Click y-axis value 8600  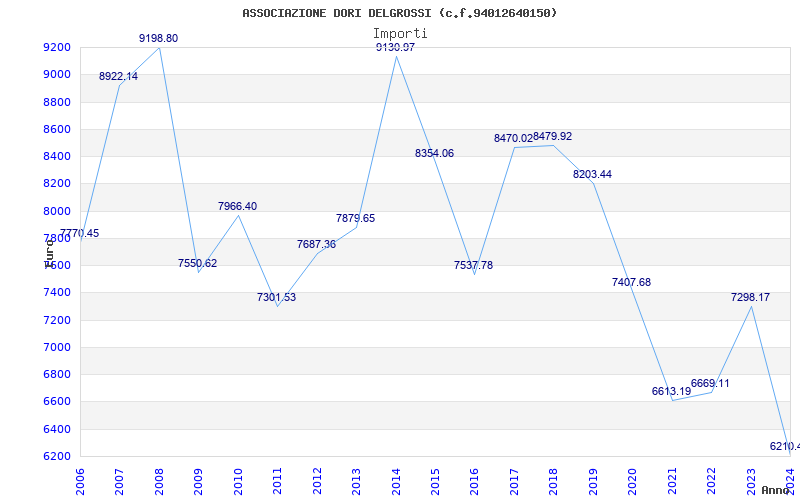tap(57, 129)
